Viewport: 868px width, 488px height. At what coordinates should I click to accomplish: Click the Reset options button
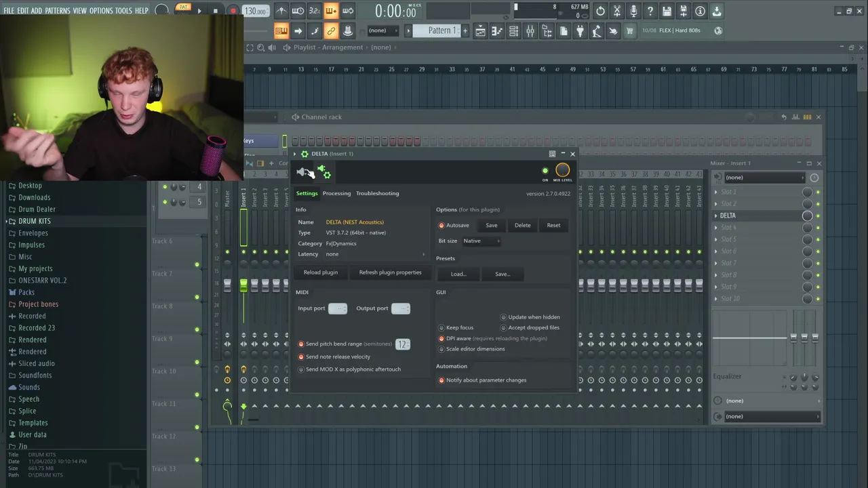553,225
